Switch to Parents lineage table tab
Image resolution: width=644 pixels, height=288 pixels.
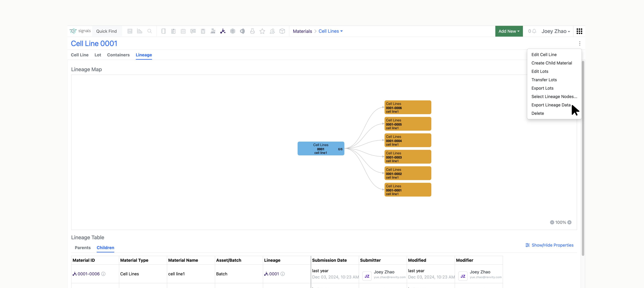(x=82, y=248)
